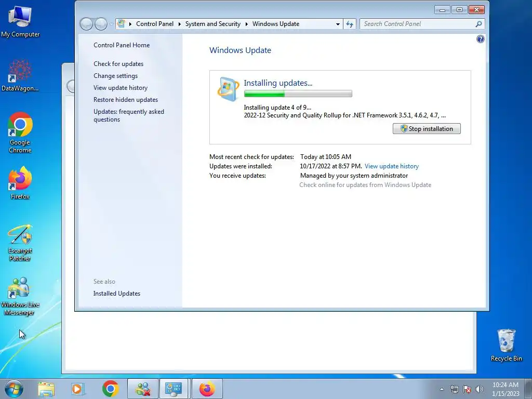
Task: Click the Control Panel icon in address bar
Action: [121, 24]
